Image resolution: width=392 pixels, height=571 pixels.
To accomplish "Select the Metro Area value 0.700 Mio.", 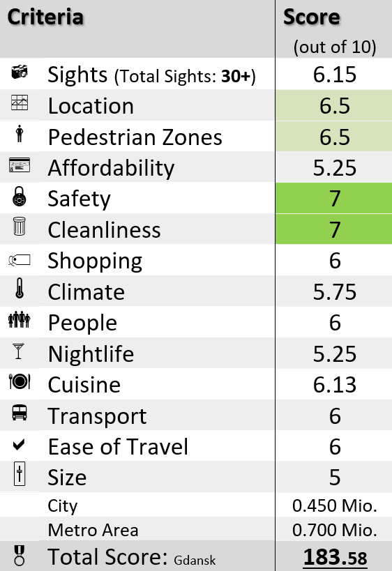I will click(x=334, y=530).
